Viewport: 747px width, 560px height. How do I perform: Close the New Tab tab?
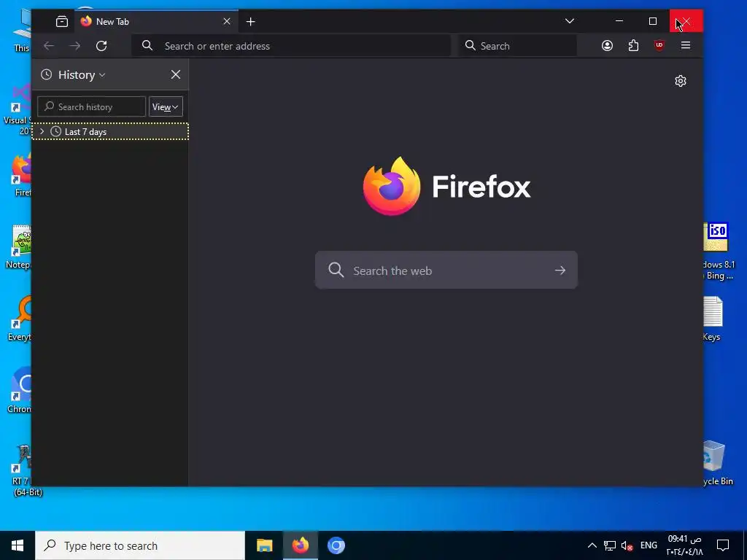[227, 21]
